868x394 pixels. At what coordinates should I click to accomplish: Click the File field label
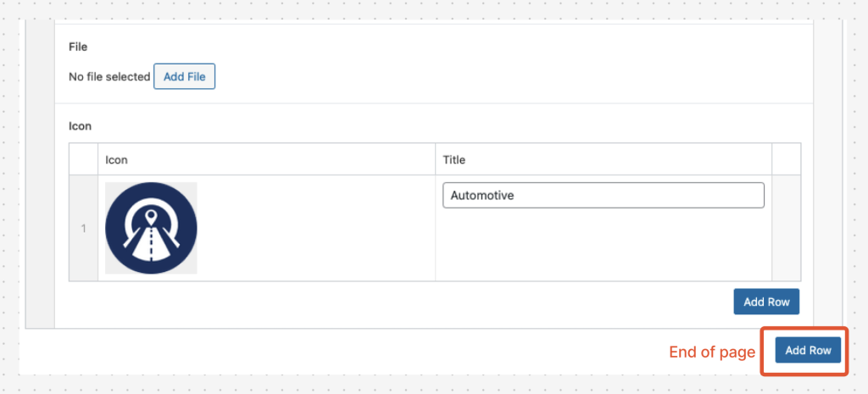pyautogui.click(x=78, y=47)
